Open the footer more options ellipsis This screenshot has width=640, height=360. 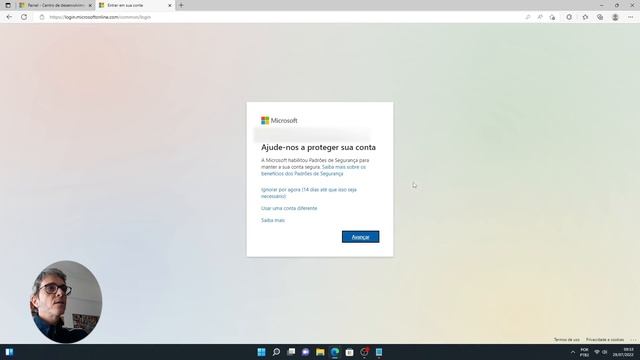pos(633,340)
